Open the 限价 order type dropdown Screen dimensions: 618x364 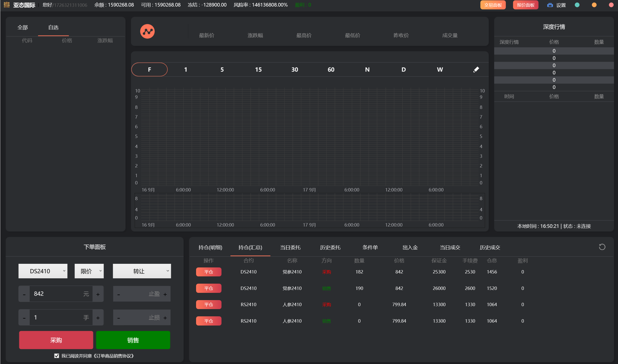(x=89, y=271)
